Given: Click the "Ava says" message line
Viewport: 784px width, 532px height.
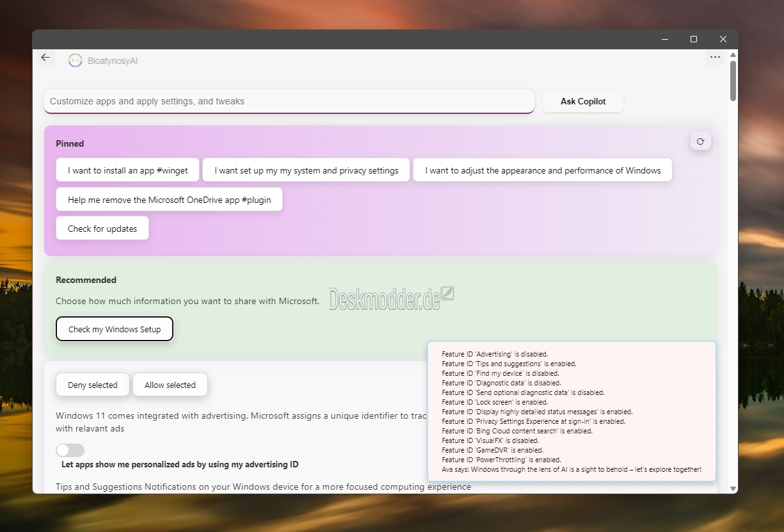Looking at the screenshot, I should click(x=572, y=469).
